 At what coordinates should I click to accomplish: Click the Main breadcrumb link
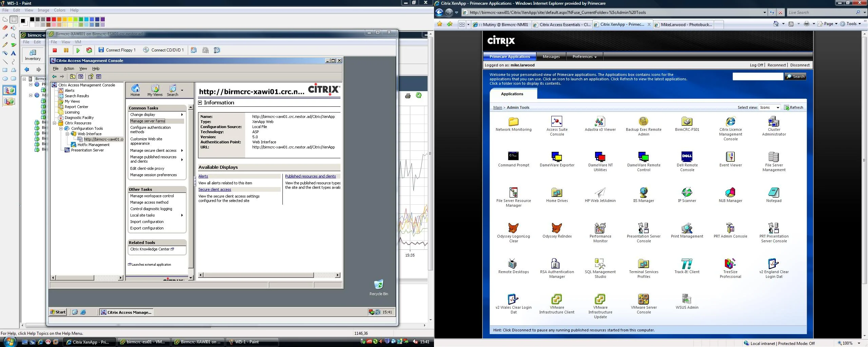497,107
